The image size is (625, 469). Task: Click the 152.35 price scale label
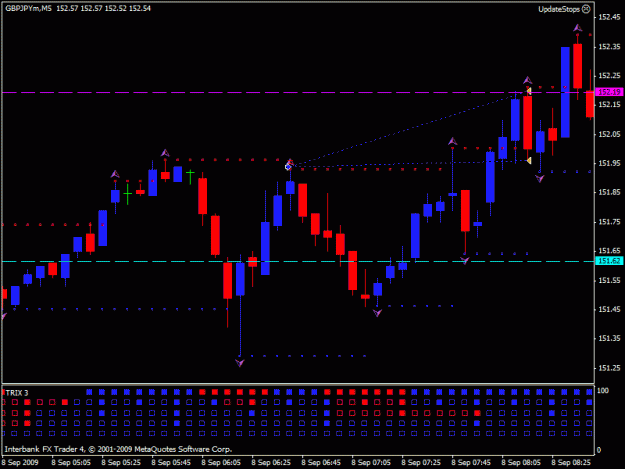pyautogui.click(x=609, y=47)
